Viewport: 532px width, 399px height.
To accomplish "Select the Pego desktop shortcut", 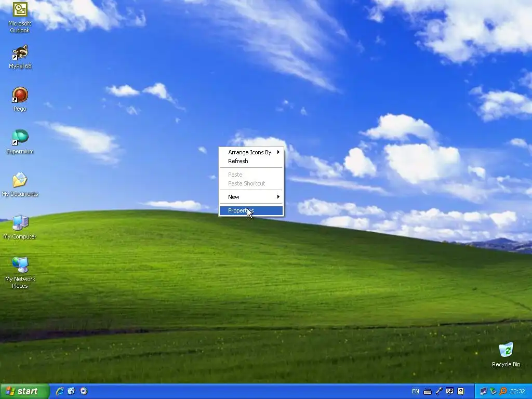I will pos(20,99).
